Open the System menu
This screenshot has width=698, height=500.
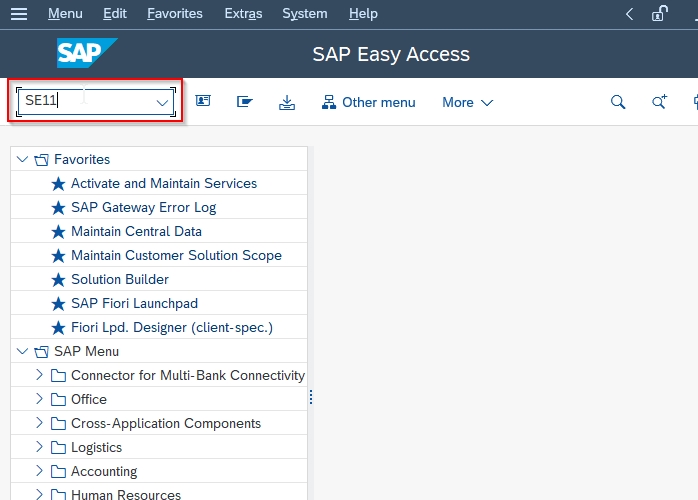(304, 14)
